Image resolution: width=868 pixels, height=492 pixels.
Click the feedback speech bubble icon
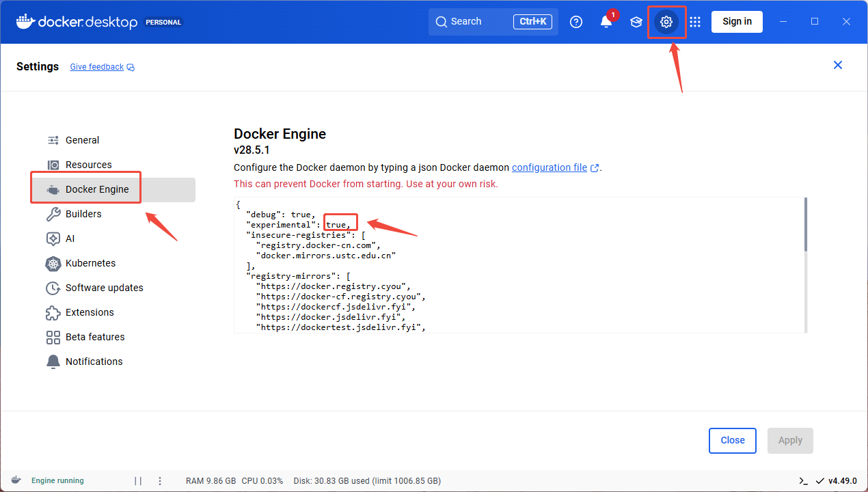[131, 68]
